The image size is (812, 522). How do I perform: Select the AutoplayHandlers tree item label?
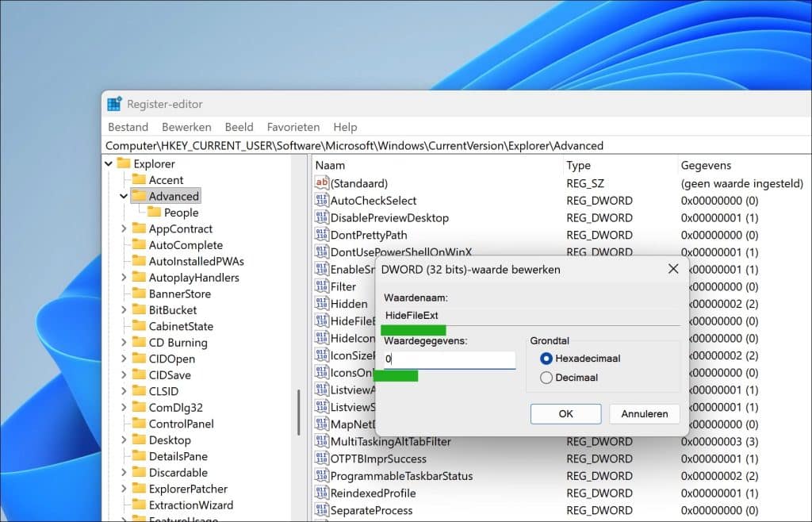click(x=194, y=278)
